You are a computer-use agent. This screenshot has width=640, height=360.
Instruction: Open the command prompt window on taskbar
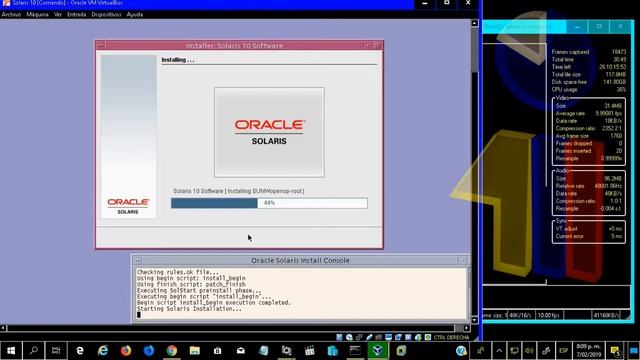click(x=355, y=350)
